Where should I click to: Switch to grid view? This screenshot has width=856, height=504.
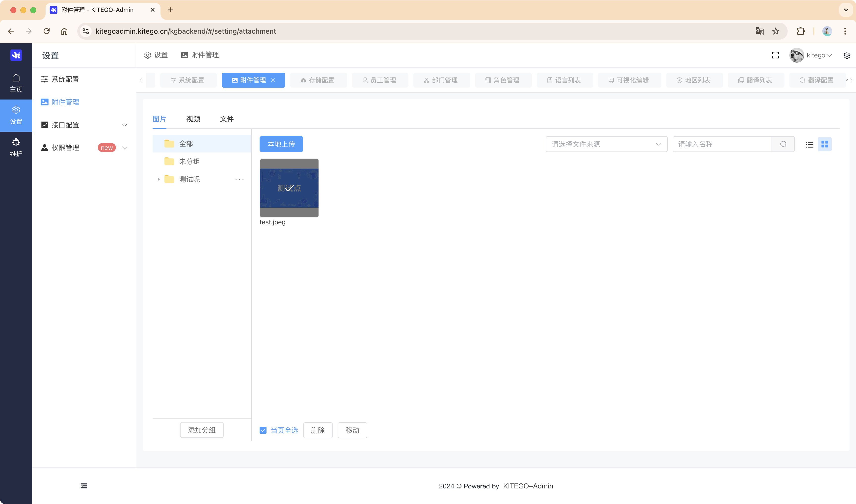[824, 144]
